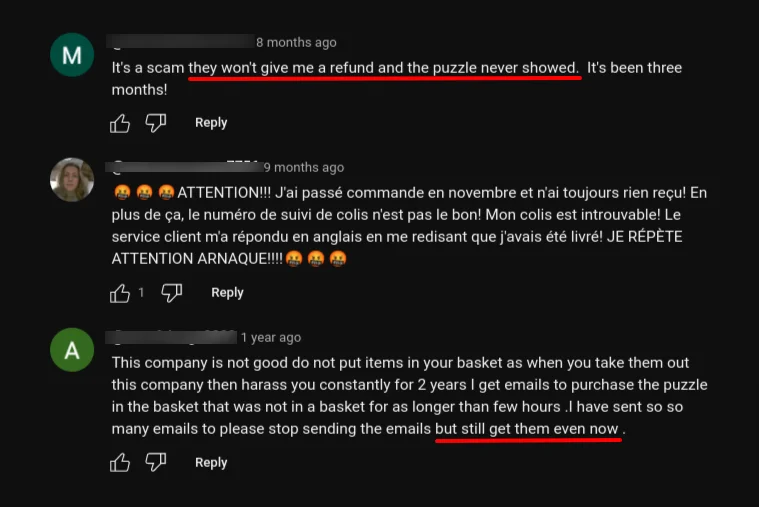Viewport: 759px width, 507px height.
Task: Open the '9 months ago' timestamp link
Action: (303, 167)
